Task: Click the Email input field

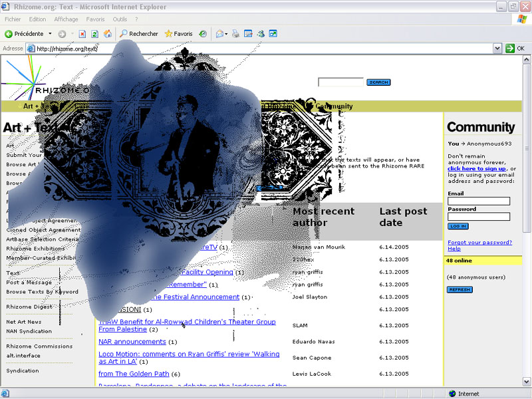Action: 479,201
